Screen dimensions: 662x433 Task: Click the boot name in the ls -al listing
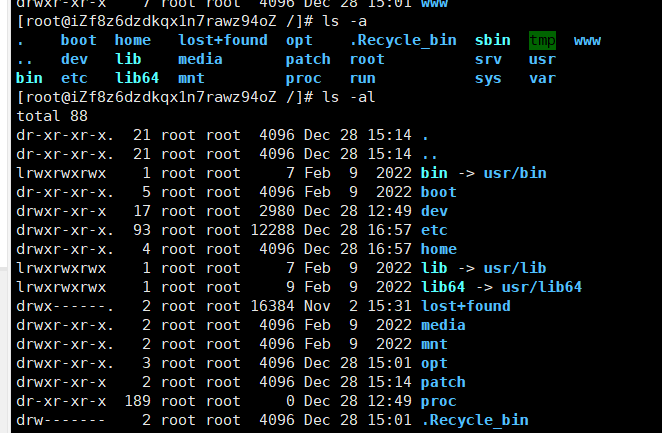438,192
